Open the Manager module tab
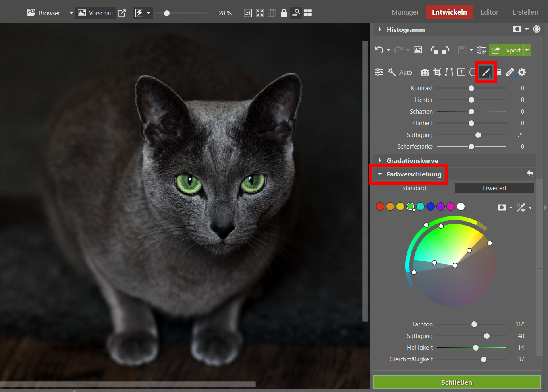The height and width of the screenshot is (392, 548). [x=405, y=12]
